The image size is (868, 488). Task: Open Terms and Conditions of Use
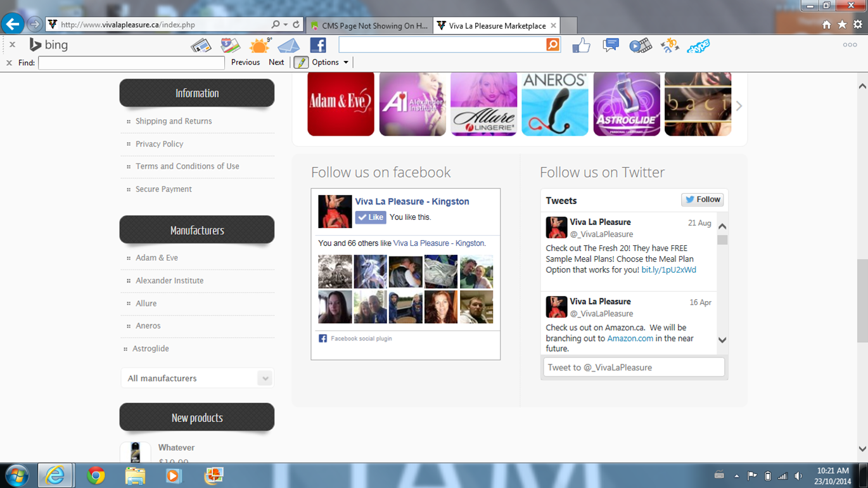[x=187, y=166]
